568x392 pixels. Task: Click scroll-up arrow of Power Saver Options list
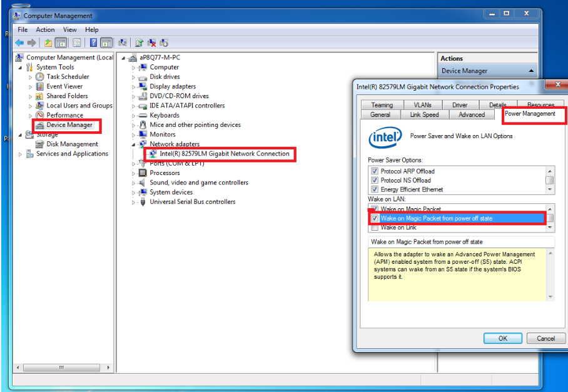pos(550,171)
